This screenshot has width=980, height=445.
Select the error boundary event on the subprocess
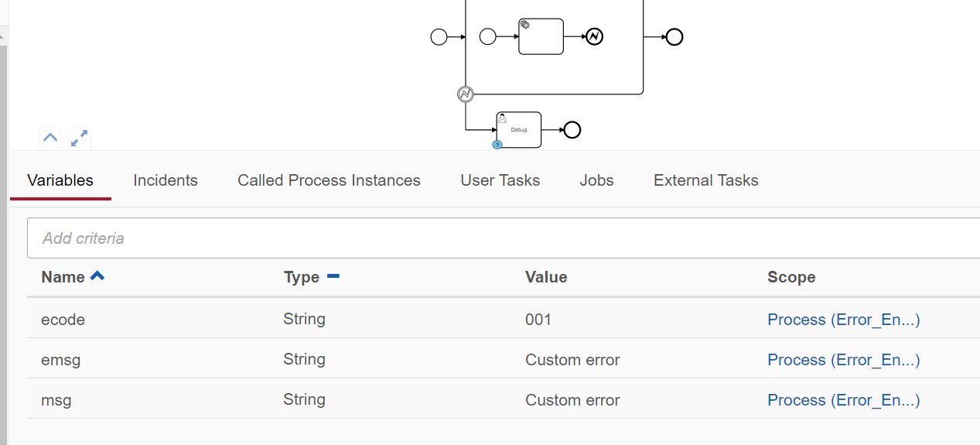[466, 94]
